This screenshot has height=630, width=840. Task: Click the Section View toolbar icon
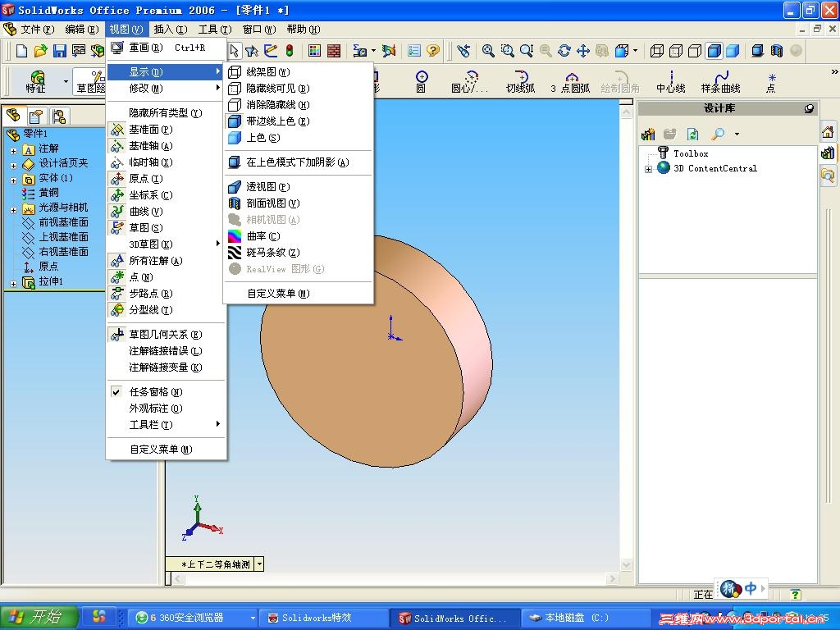(x=776, y=51)
